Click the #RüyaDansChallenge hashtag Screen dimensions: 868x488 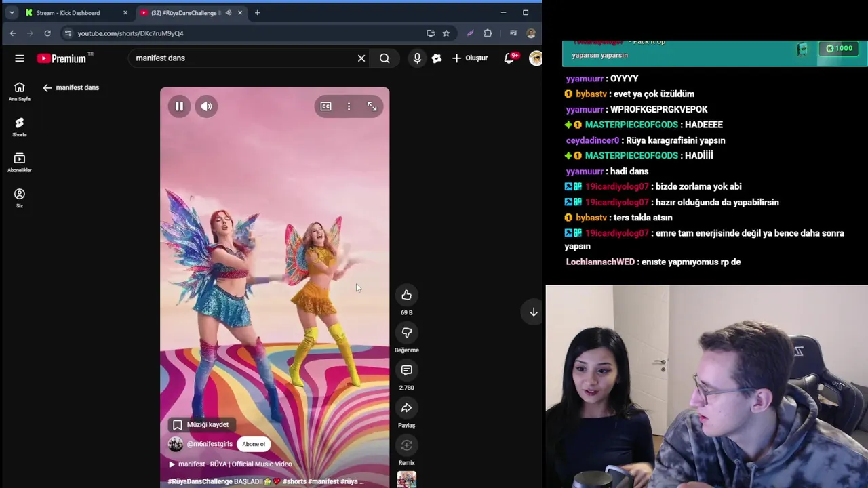coord(200,481)
